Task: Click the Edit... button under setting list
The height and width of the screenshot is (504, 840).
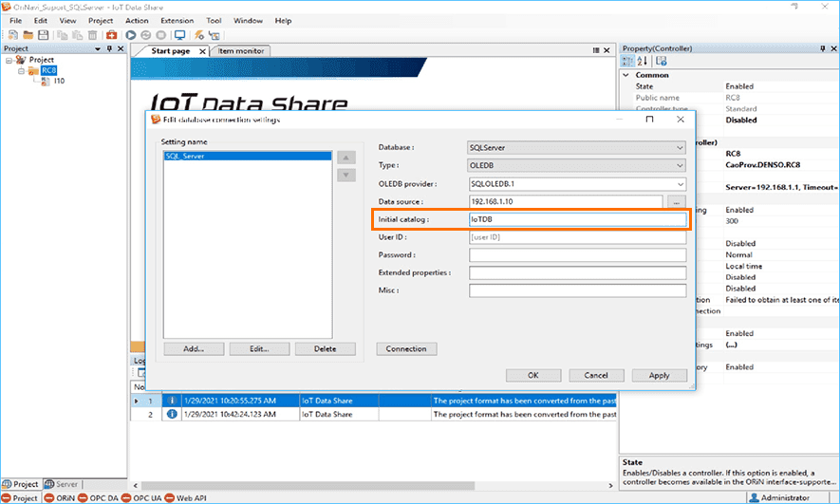Action: tap(259, 348)
